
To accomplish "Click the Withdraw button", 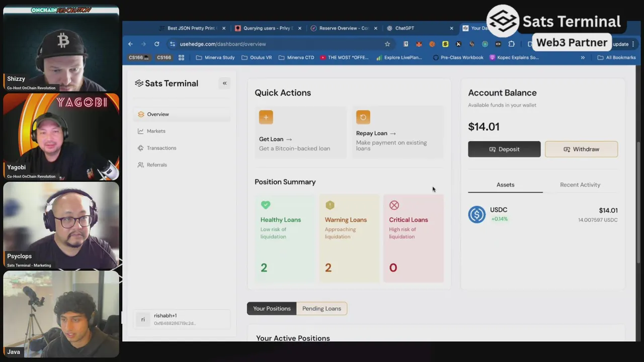I will point(581,149).
